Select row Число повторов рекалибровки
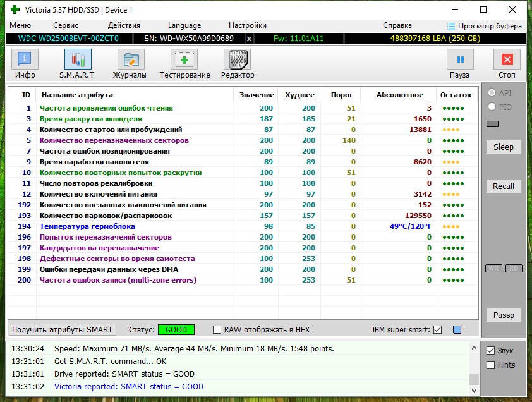 point(243,183)
